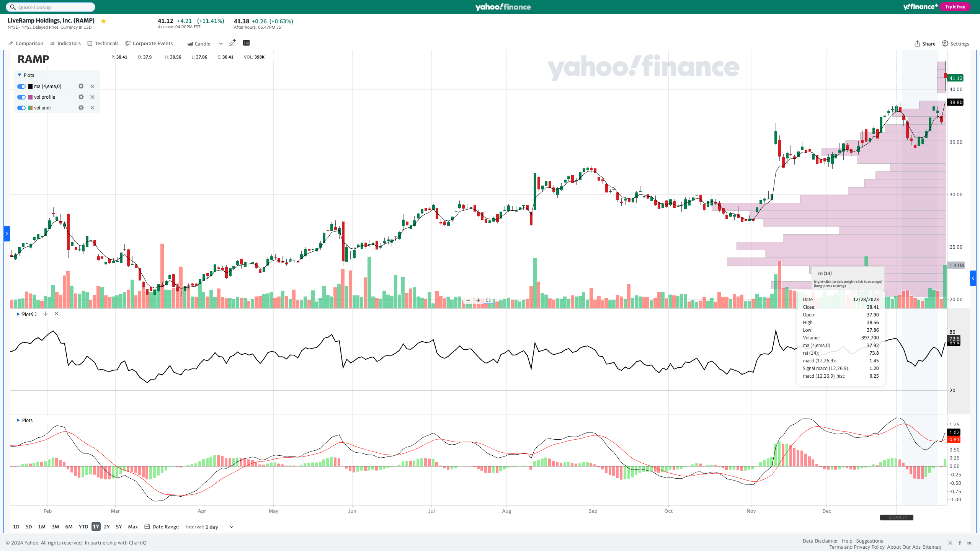Move the RSI panel down
The height and width of the screenshot is (551, 980).
click(x=45, y=314)
